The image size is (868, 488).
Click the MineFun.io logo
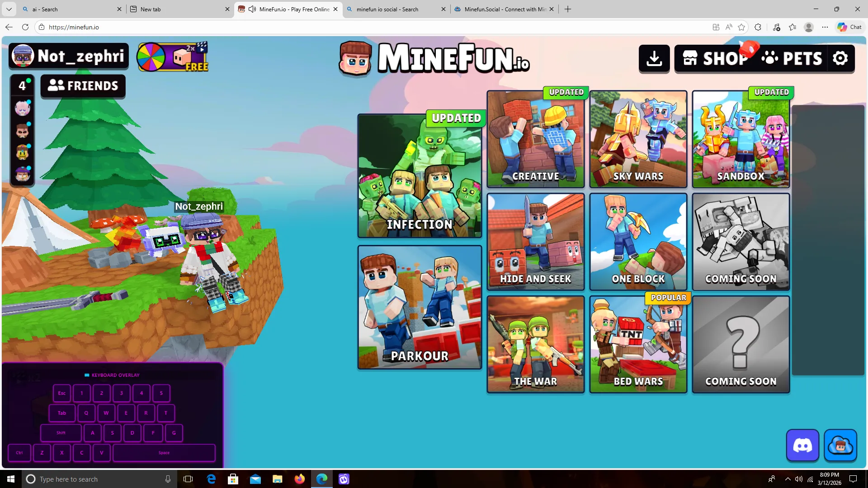[x=434, y=58]
